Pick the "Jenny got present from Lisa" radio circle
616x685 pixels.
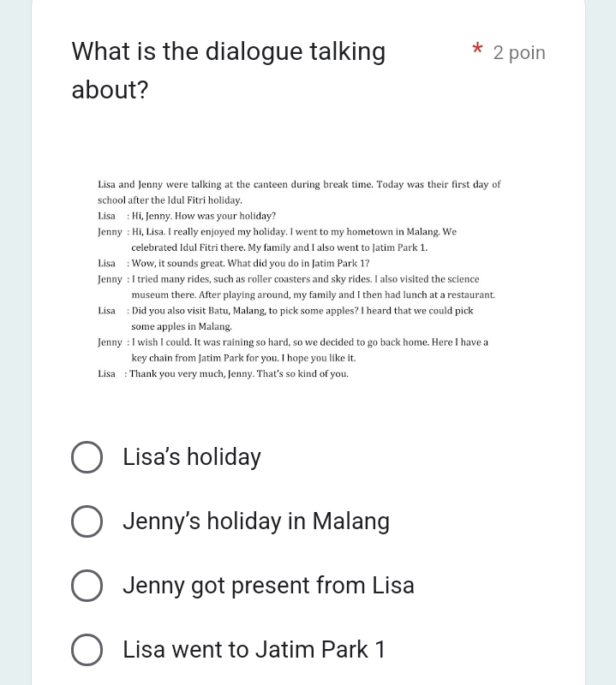pyautogui.click(x=87, y=586)
